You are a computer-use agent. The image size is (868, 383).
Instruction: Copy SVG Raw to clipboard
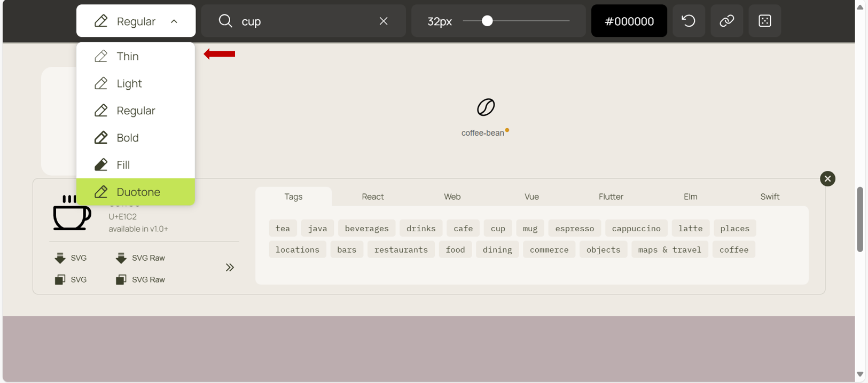pos(140,279)
